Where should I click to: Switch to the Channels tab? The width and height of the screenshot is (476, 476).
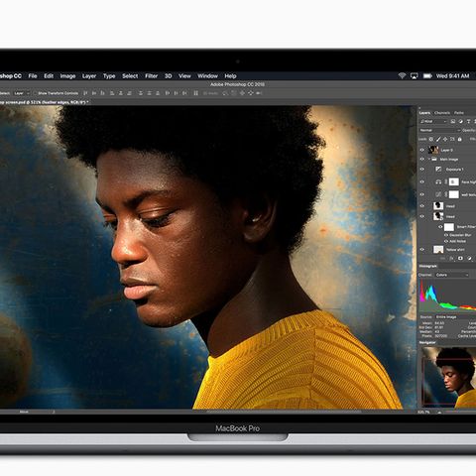point(442,113)
